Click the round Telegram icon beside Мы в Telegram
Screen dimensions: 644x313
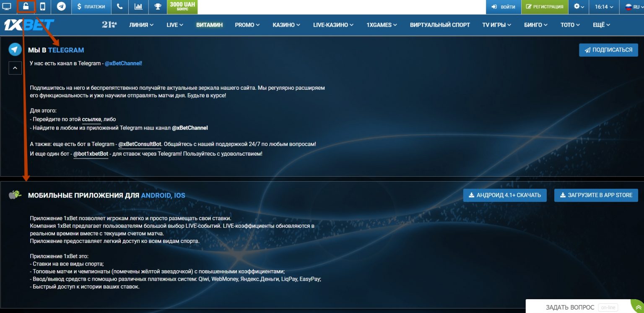(15, 50)
